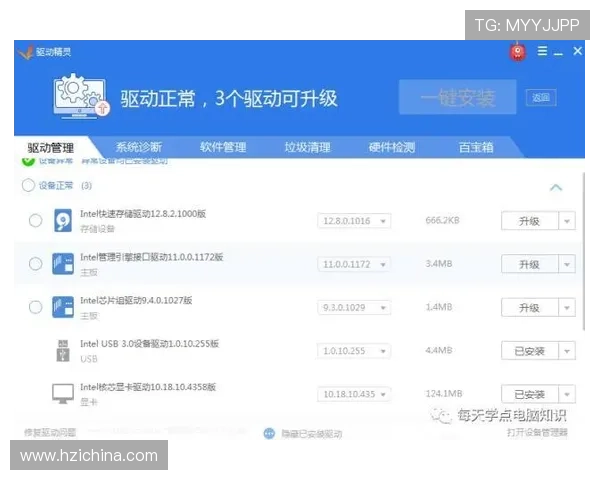
Task: Click the Intel芯片组驱动 motherboard icon
Action: [63, 307]
